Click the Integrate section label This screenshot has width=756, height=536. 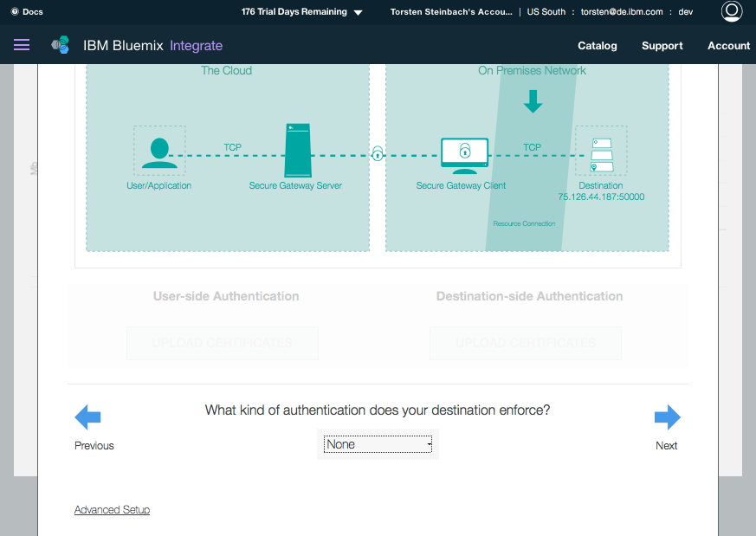pos(197,46)
